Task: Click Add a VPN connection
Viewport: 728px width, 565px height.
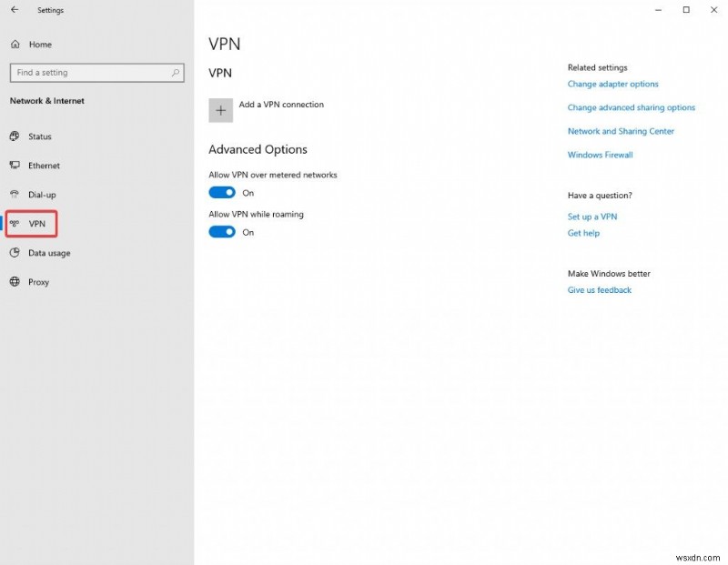Action: pos(281,105)
